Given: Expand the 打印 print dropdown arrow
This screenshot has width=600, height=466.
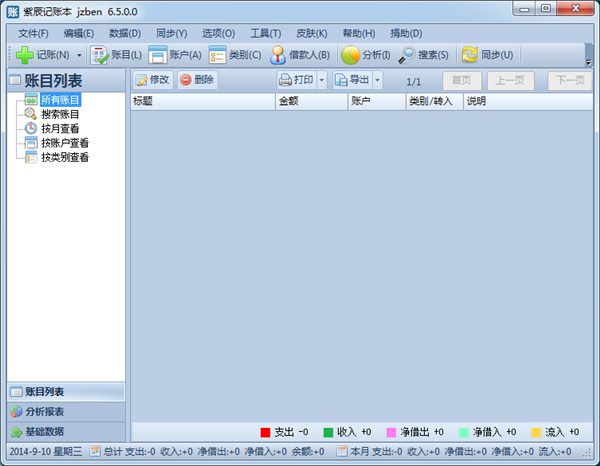Looking at the screenshot, I should click(322, 80).
